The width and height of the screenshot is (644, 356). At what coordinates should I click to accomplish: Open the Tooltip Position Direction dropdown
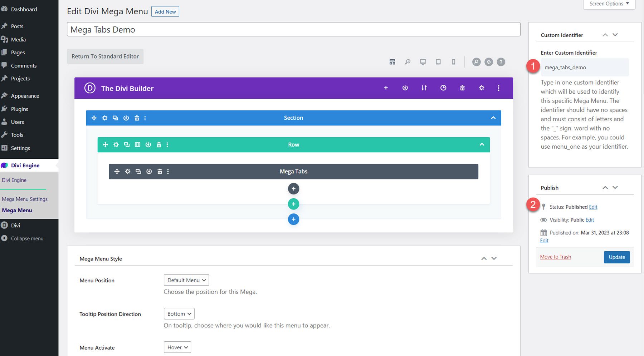pyautogui.click(x=179, y=313)
